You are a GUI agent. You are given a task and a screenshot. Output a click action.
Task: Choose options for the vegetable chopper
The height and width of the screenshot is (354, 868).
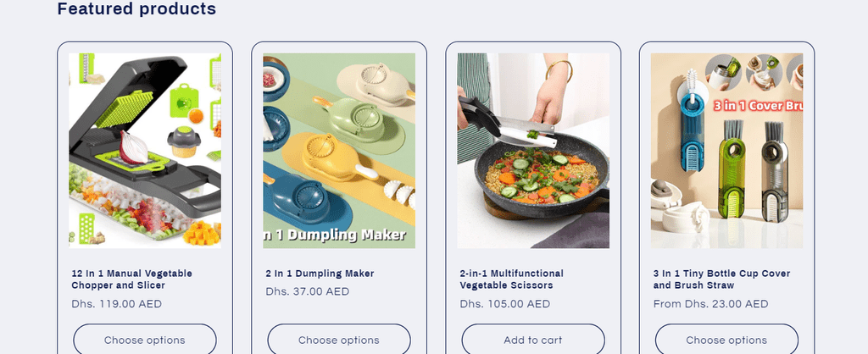145,340
